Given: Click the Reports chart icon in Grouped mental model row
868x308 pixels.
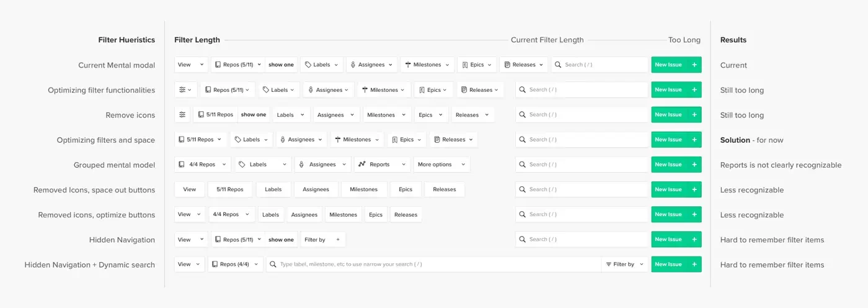Looking at the screenshot, I should pyautogui.click(x=362, y=165).
